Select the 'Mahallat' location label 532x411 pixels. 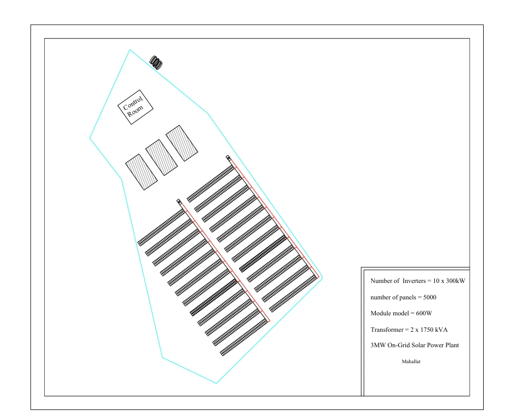point(411,362)
